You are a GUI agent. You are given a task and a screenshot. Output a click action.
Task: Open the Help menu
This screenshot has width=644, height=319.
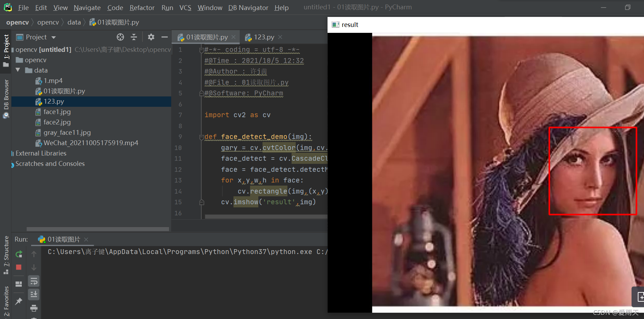282,8
